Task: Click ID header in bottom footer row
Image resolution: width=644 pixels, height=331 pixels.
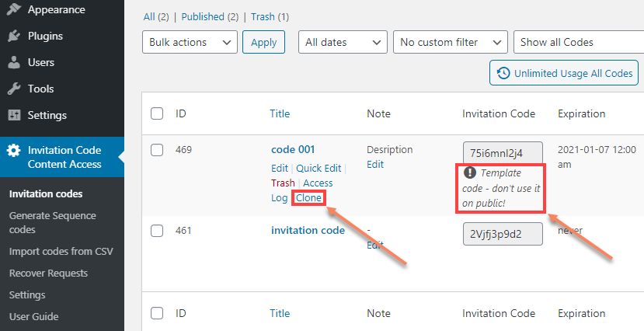Action: point(181,313)
